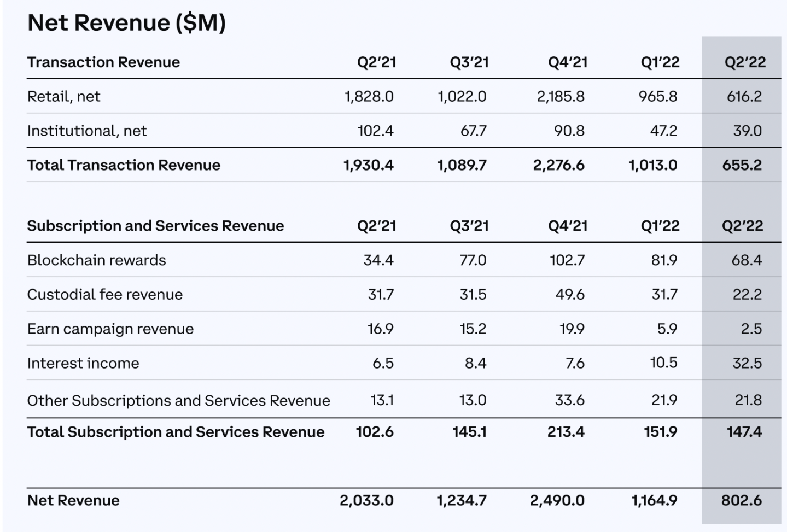This screenshot has height=532, width=787.
Task: Select Blockchain rewards Q4'21 value 102.7
Action: point(567,260)
